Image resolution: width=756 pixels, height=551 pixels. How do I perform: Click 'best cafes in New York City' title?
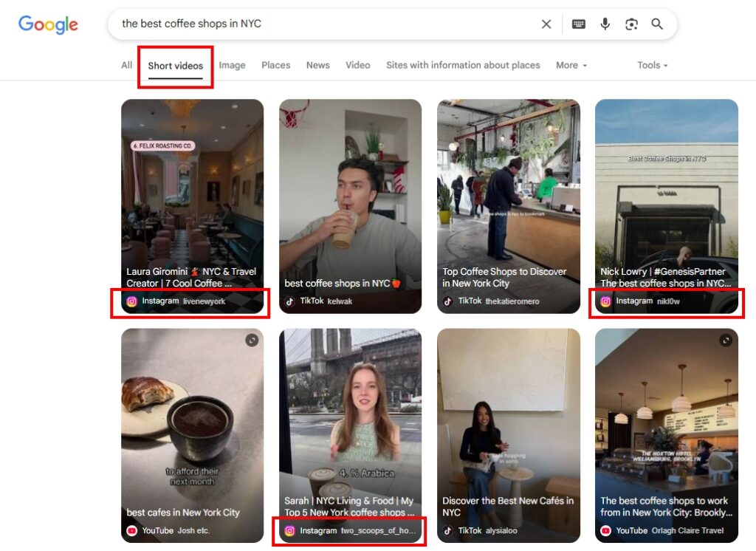click(183, 513)
